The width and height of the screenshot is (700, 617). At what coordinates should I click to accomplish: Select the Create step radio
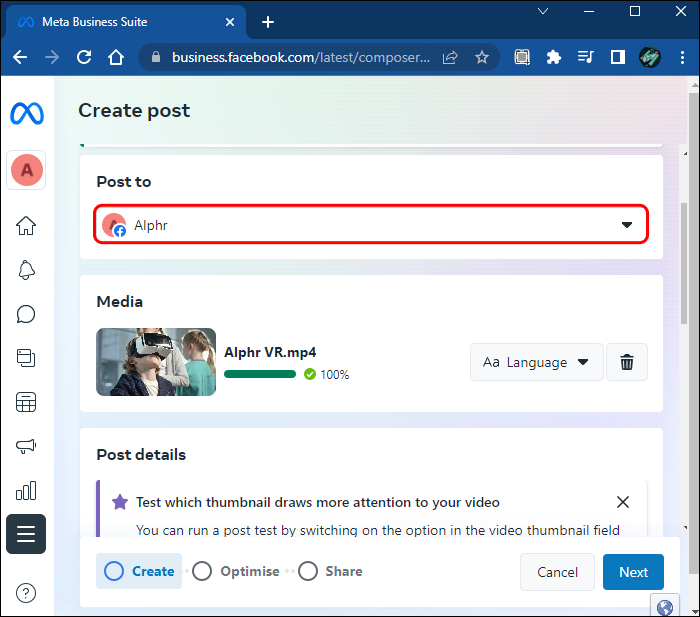click(x=114, y=571)
